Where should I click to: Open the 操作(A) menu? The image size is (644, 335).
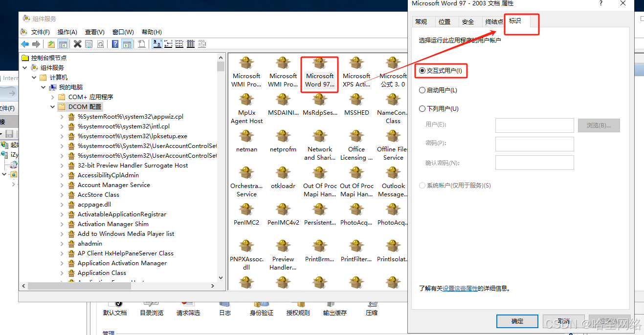click(x=67, y=32)
